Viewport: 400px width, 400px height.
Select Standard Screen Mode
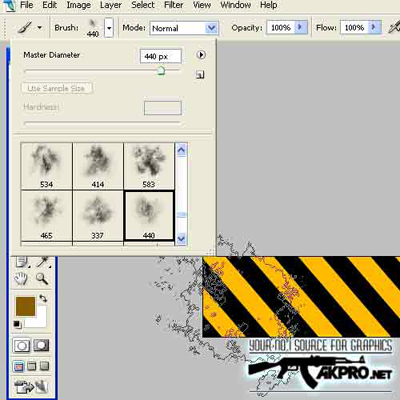click(x=19, y=366)
